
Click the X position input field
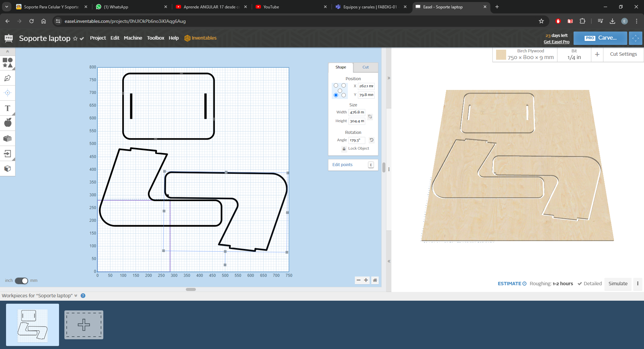366,86
